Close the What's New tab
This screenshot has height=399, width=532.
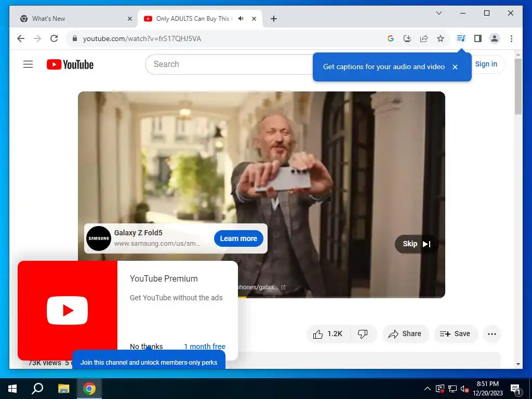pyautogui.click(x=129, y=19)
